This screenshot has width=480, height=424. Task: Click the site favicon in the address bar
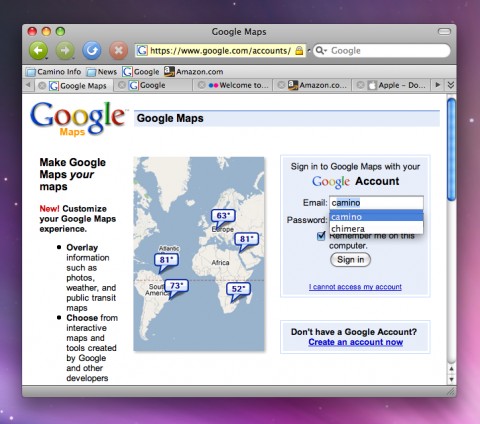142,51
